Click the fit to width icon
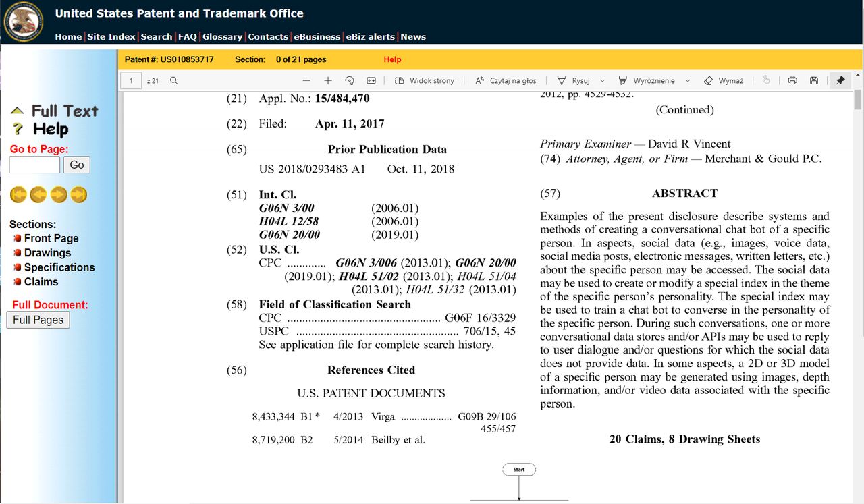The image size is (864, 504). click(371, 80)
